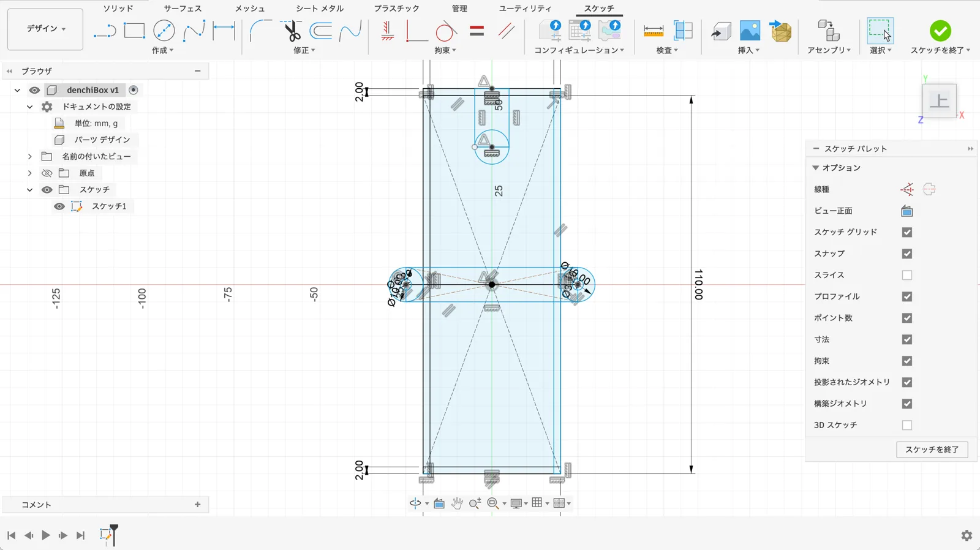
Task: Activate the Sketch Dimension tool
Action: tap(224, 30)
